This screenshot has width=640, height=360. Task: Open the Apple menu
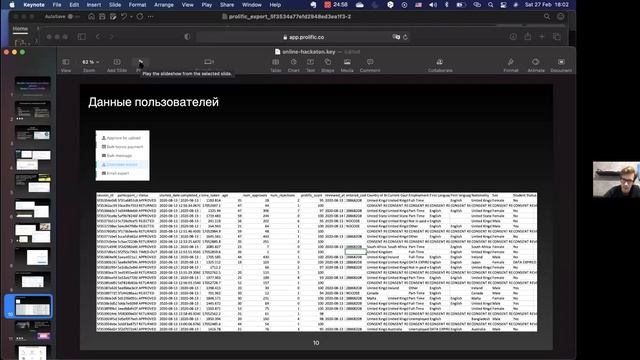(x=12, y=5)
